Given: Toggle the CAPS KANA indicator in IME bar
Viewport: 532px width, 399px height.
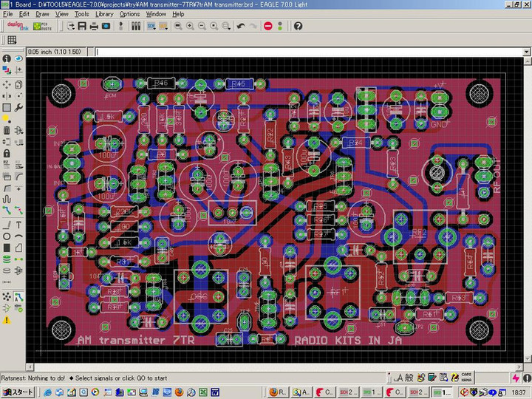Looking at the screenshot, I should click(467, 376).
